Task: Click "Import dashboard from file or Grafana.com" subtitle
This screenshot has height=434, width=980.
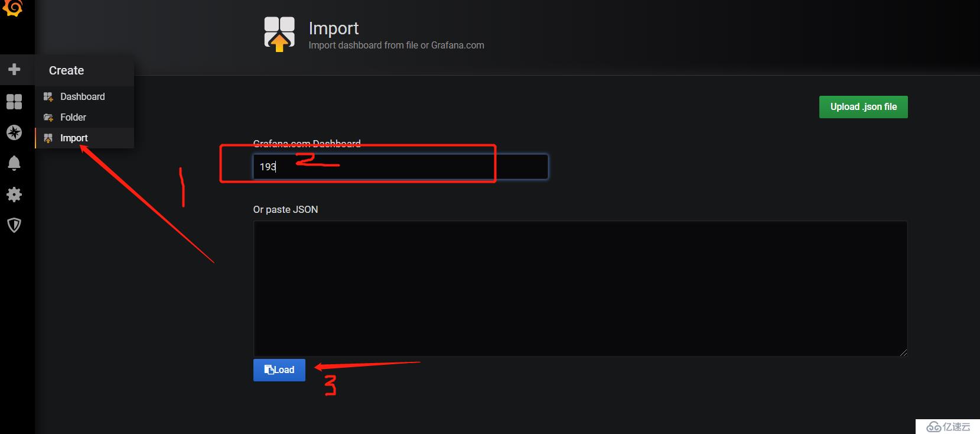Action: (x=396, y=45)
